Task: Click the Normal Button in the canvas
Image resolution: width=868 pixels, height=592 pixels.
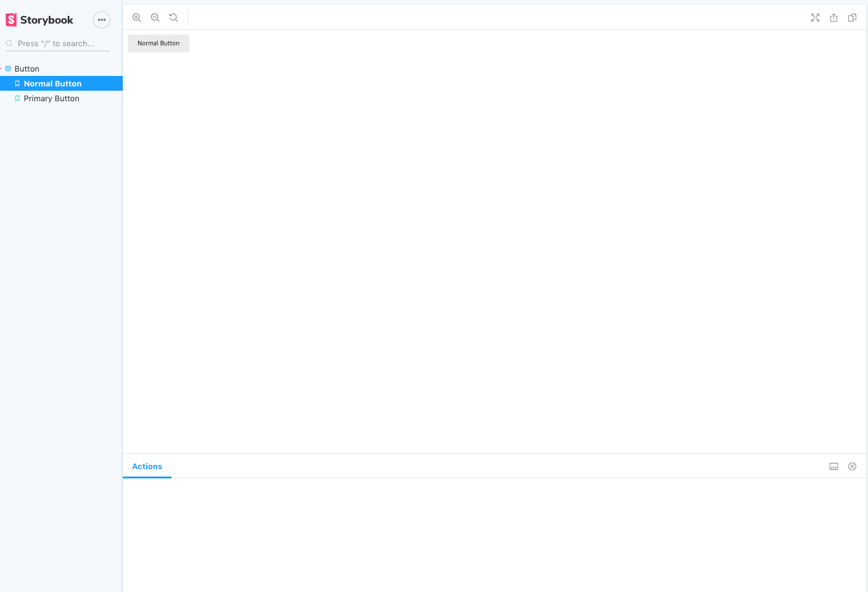Action: pyautogui.click(x=159, y=43)
